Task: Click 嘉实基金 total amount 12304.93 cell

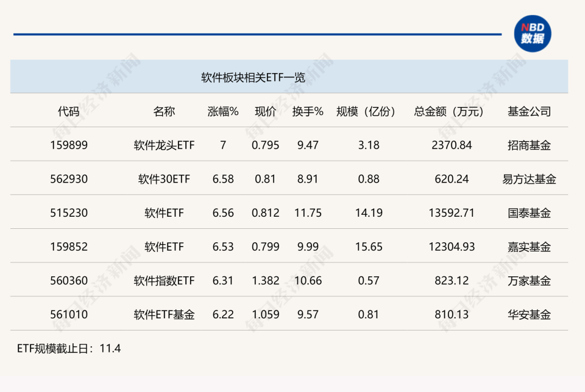Action: coord(452,247)
